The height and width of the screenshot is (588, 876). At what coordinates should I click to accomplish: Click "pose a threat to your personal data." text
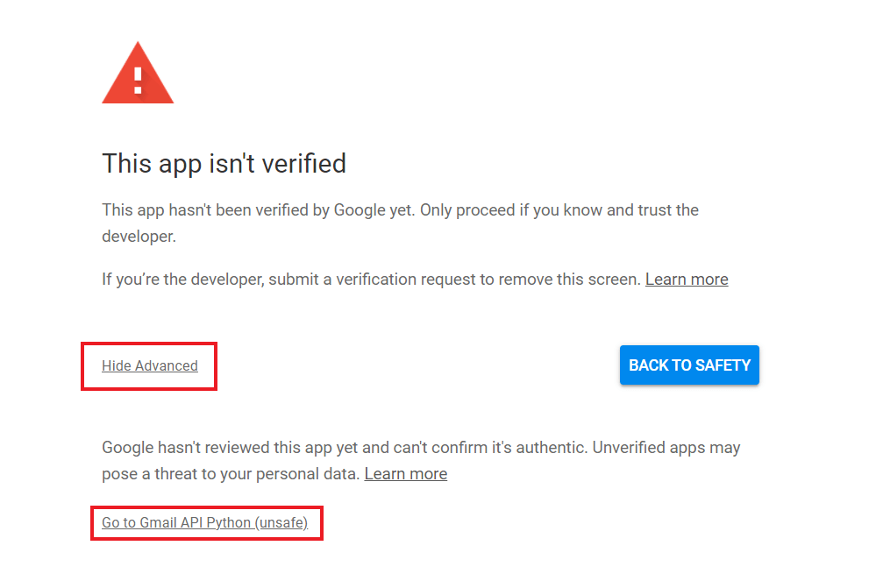pos(230,474)
